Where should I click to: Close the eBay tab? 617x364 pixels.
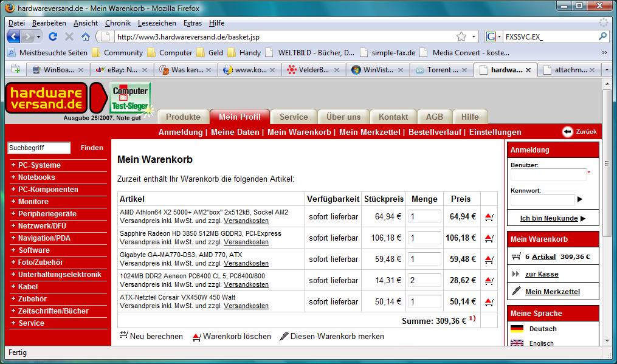point(145,70)
